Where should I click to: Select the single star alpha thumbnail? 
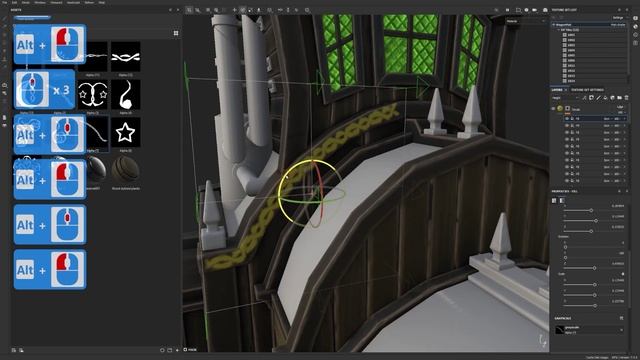(x=125, y=132)
